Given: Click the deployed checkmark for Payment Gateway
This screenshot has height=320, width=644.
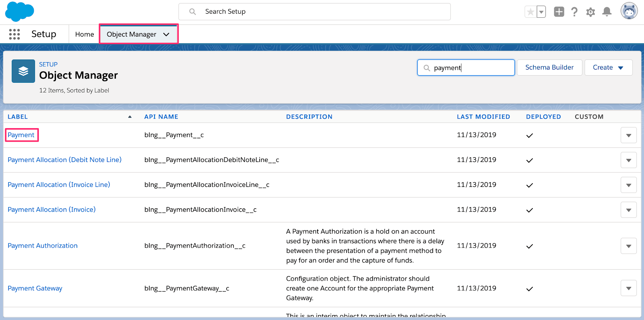Looking at the screenshot, I should click(530, 289).
